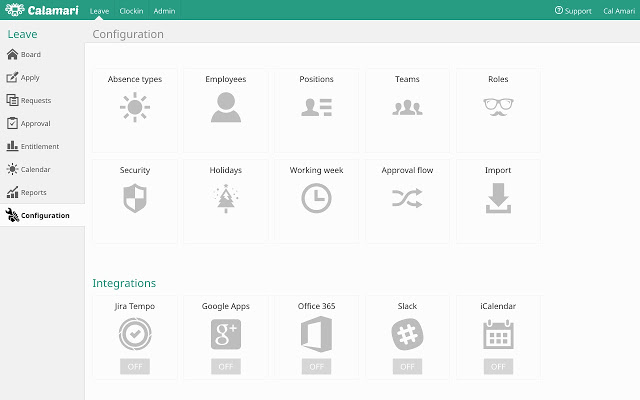
Task: Open the Employees person icon
Action: click(x=226, y=107)
